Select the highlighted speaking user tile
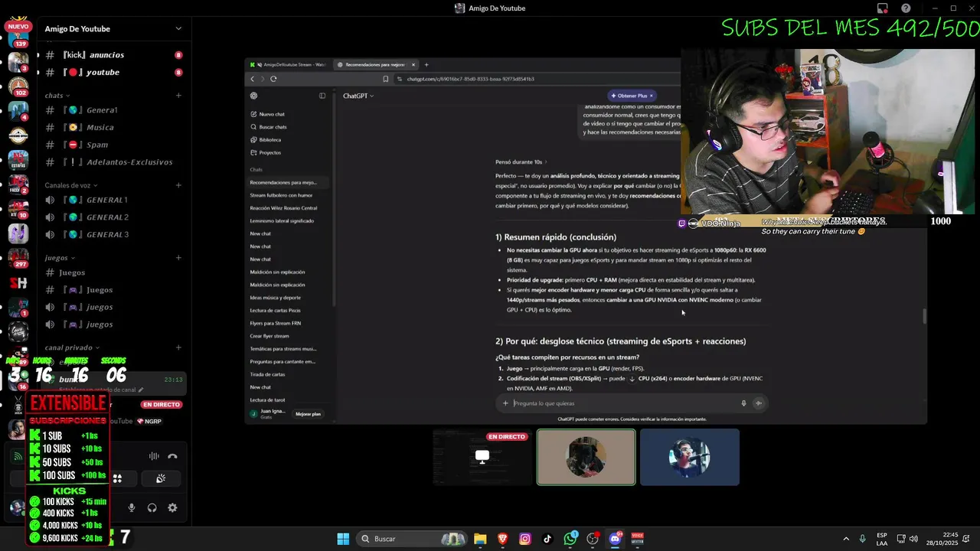 pos(586,457)
